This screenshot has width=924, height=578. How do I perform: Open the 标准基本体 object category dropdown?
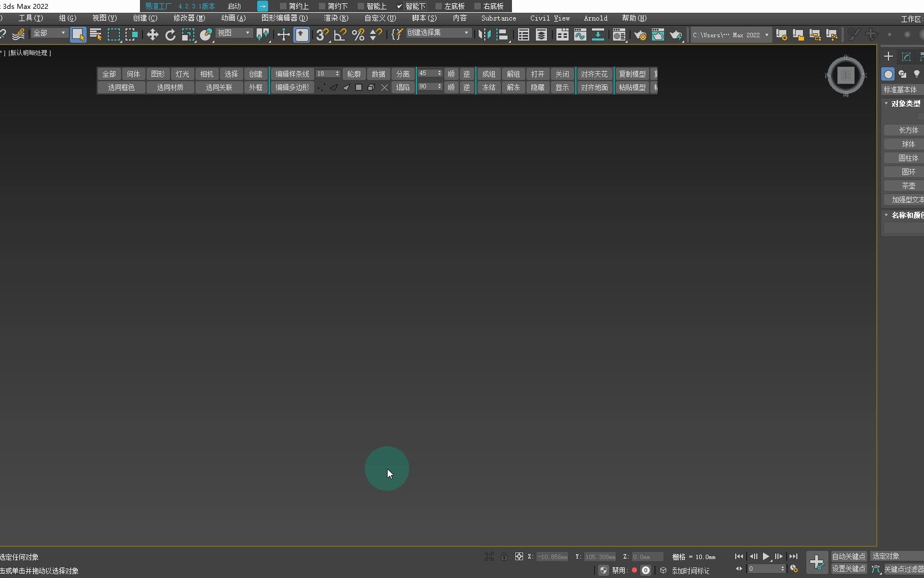tap(903, 89)
